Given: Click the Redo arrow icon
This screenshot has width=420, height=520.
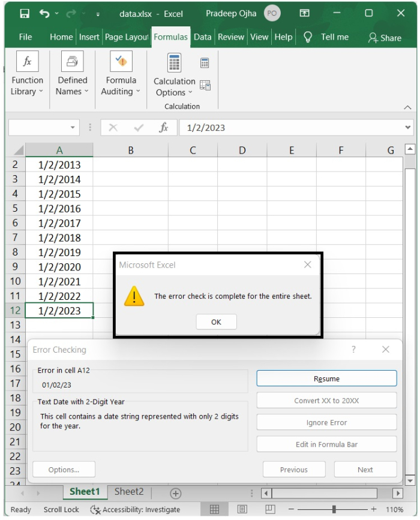Looking at the screenshot, I should tap(71, 14).
